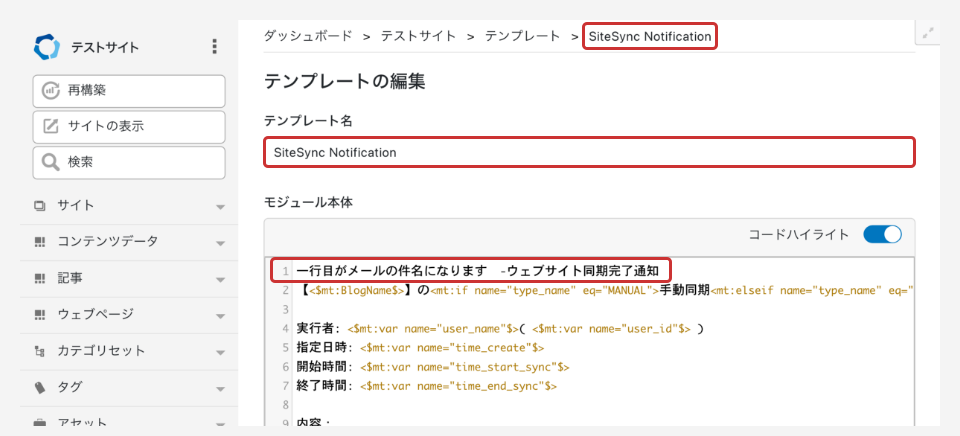This screenshot has height=436, width=960.
Task: Expand the コンテンツデータ menu arrow
Action: coord(220,242)
